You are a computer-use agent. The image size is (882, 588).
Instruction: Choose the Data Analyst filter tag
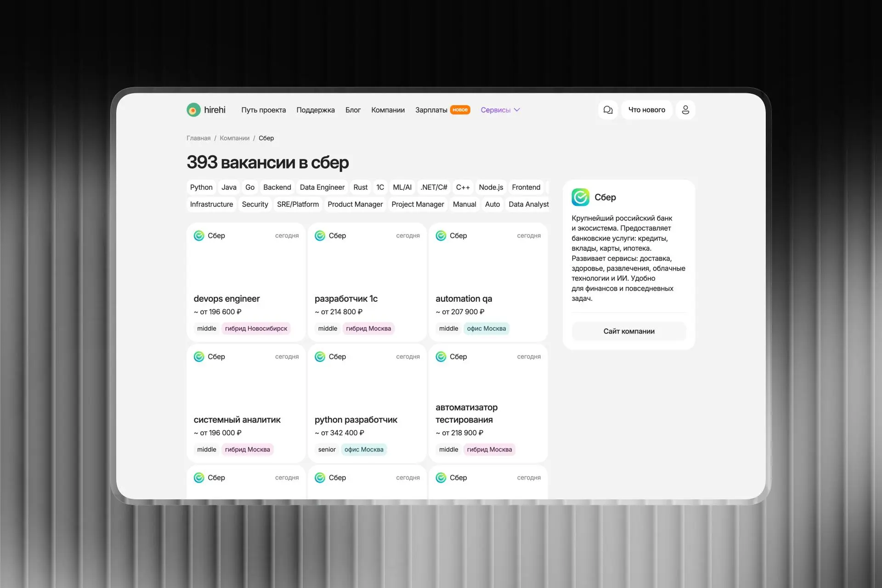coord(528,204)
